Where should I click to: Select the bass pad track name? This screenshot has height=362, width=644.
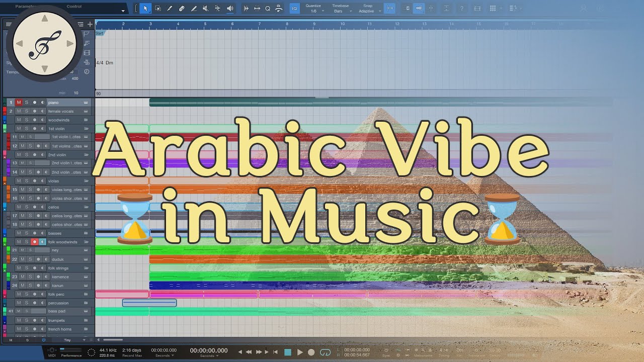tap(57, 311)
